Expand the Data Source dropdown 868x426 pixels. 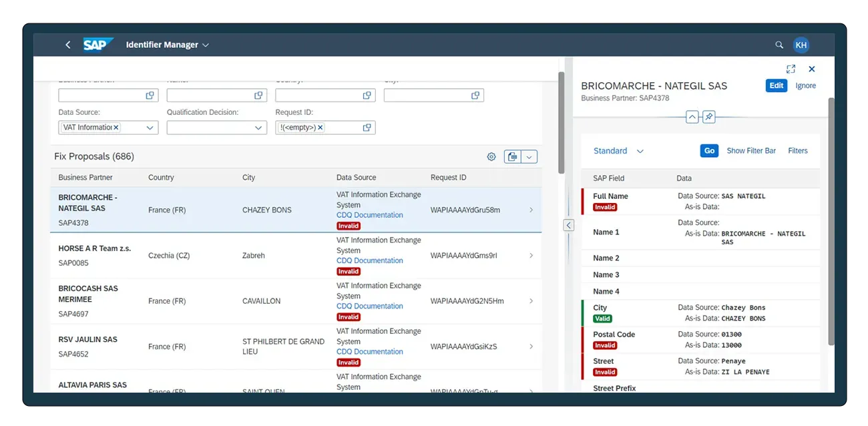(150, 128)
